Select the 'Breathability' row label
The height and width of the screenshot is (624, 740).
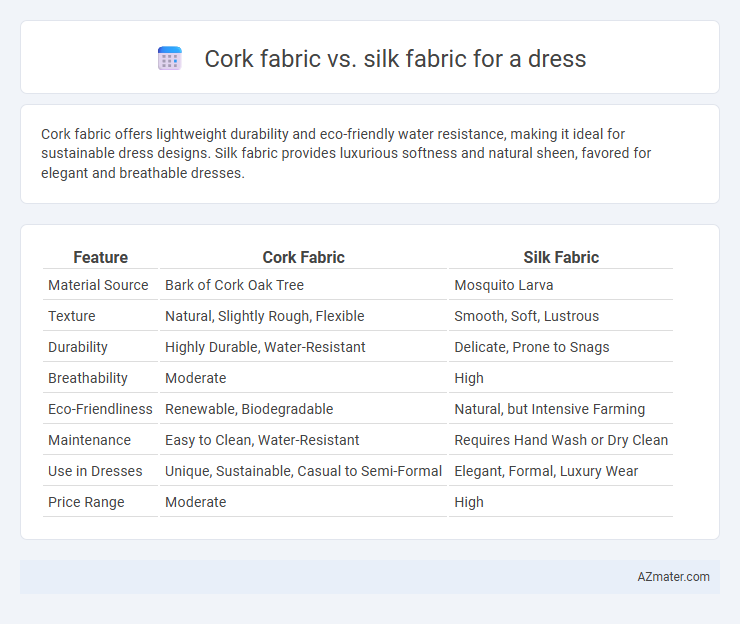[88, 378]
